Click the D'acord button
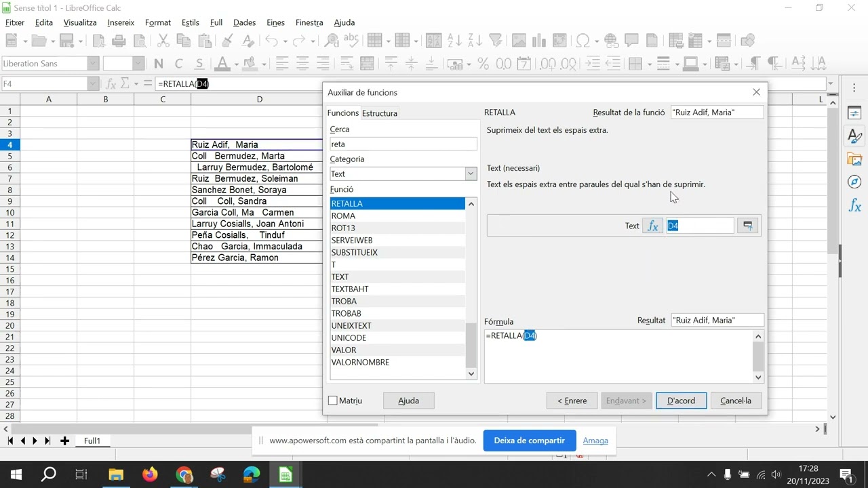Image resolution: width=868 pixels, height=488 pixels. pos(681,401)
